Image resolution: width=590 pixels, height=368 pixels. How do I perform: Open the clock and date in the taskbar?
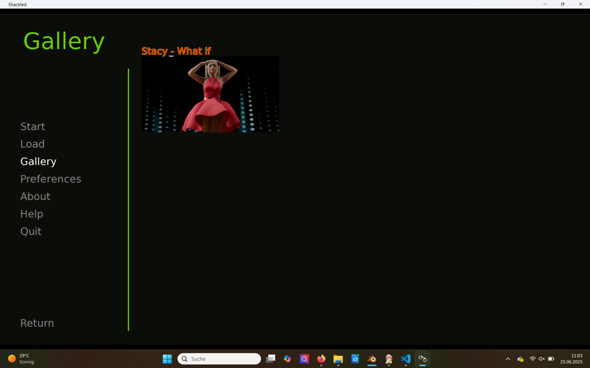pos(571,359)
